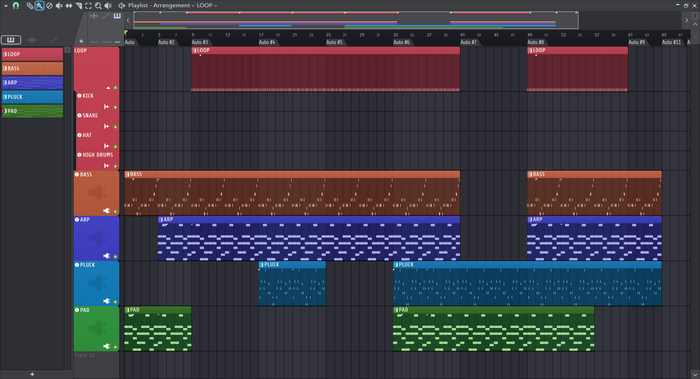
Task: Click the BASS track speaker icon
Action: pos(107,211)
